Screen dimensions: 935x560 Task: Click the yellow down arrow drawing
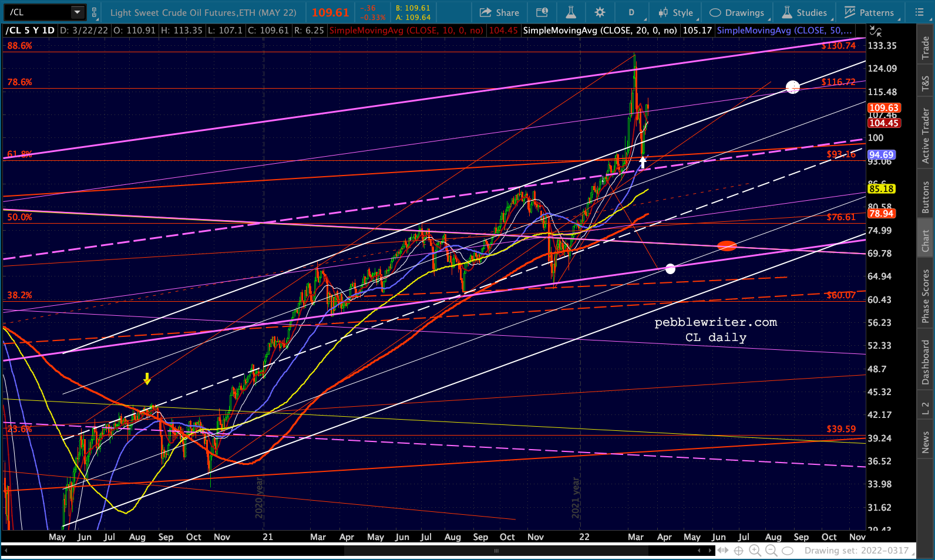tap(147, 379)
